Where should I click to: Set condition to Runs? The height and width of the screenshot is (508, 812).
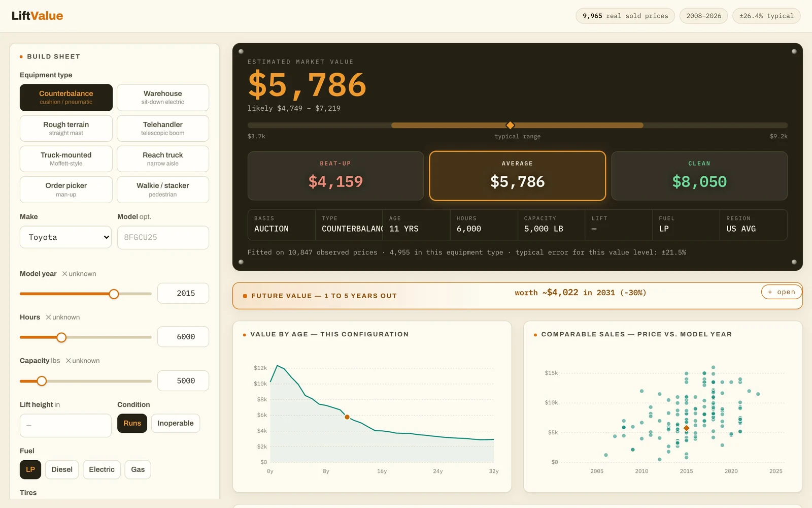point(132,423)
